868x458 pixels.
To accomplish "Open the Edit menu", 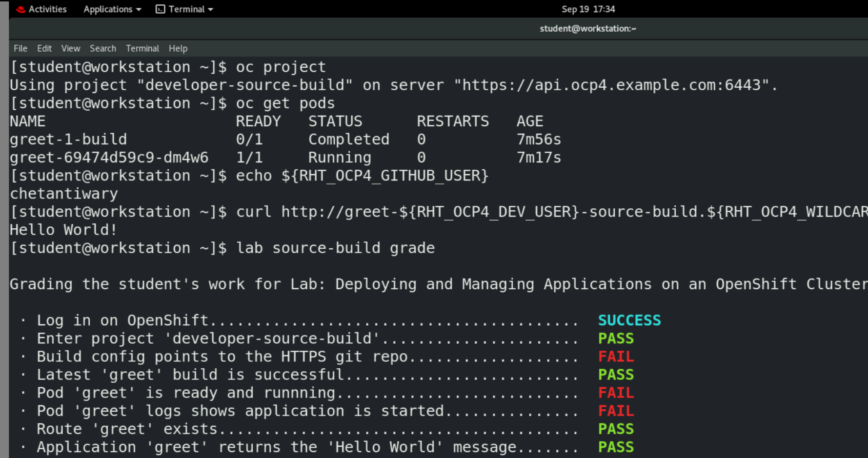I will coord(44,48).
